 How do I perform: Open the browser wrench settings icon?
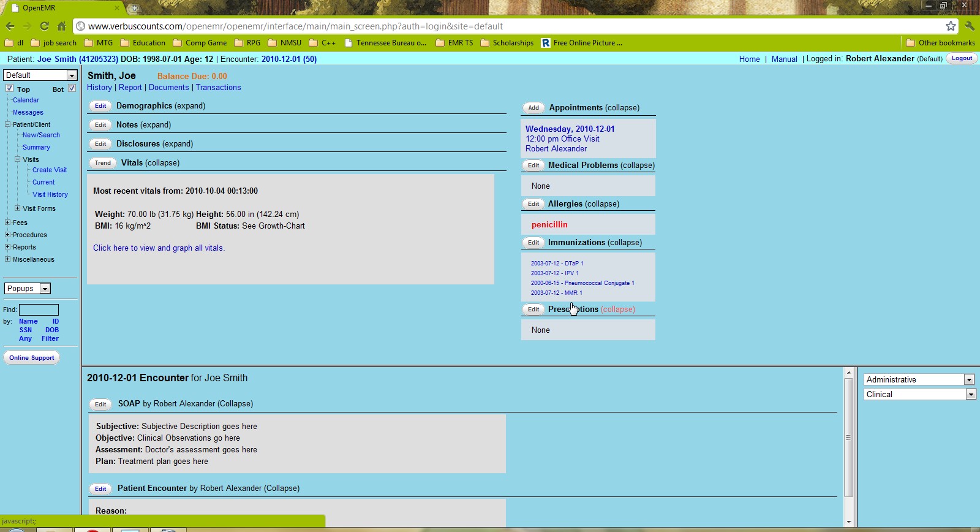(x=969, y=26)
